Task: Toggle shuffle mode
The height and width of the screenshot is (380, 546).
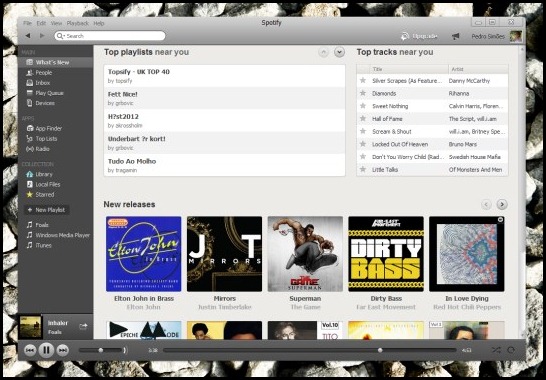Action: click(x=496, y=350)
